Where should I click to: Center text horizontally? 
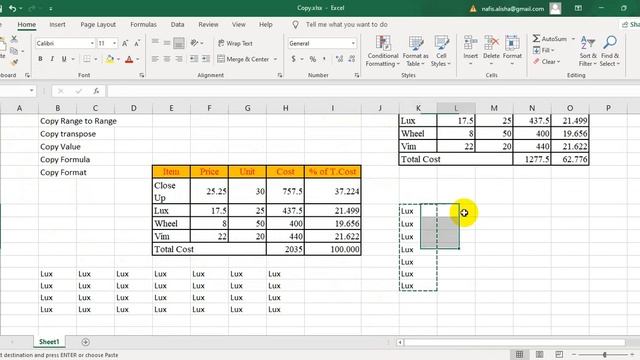click(167, 59)
